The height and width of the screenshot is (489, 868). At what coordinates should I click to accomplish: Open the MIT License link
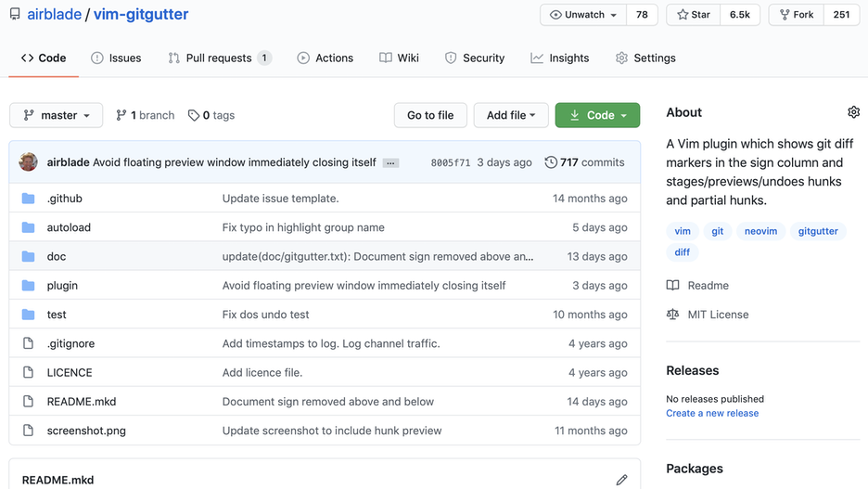(x=718, y=315)
